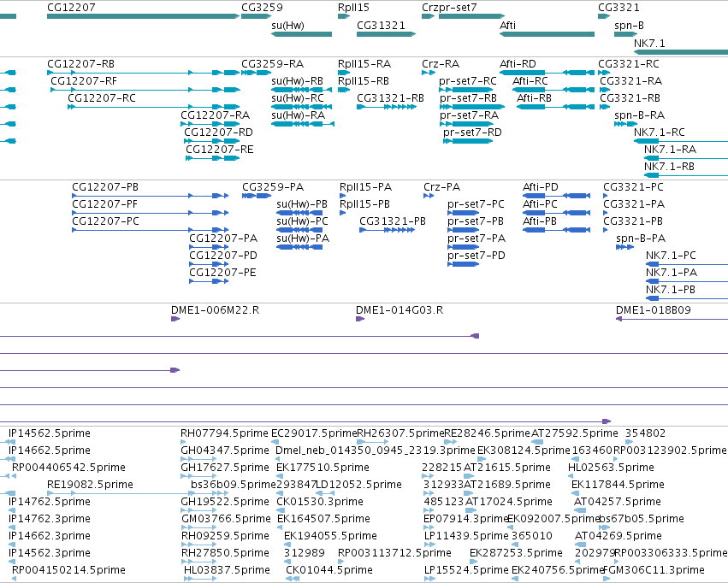Click transcript CG12207-RA label

tap(215, 115)
